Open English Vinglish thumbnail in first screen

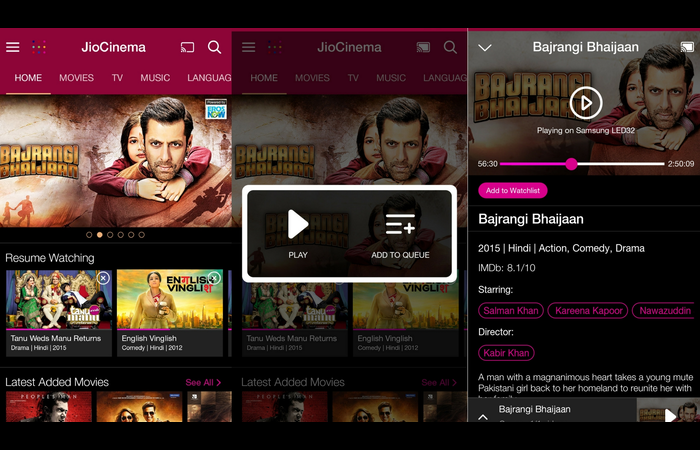coord(170,299)
